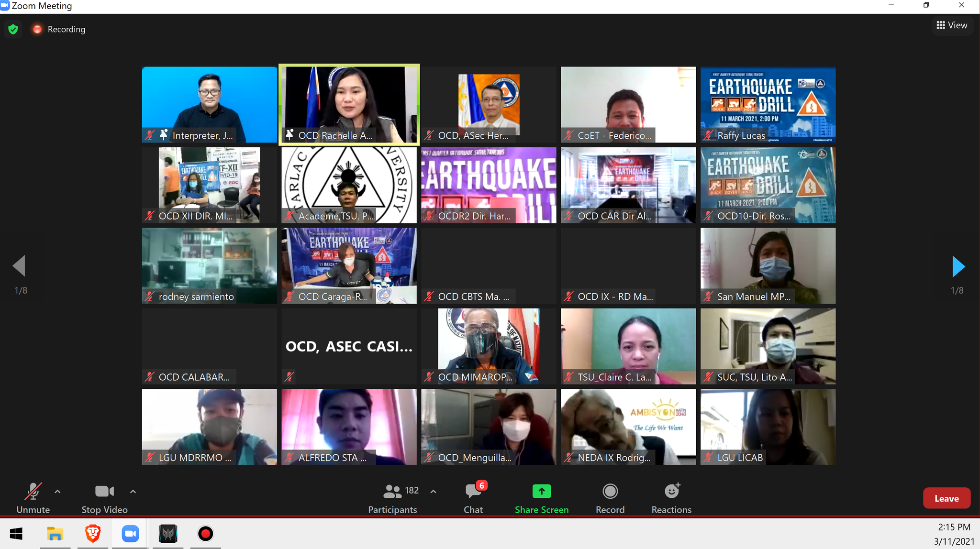Select the OCD10-Dir. Ros... video tile
The image size is (980, 549).
click(768, 185)
